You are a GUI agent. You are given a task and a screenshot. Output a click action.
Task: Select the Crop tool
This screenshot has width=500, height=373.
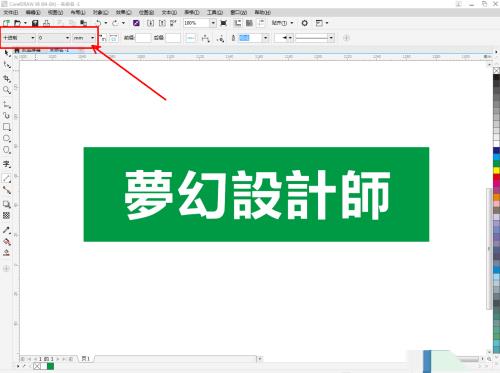tap(7, 79)
